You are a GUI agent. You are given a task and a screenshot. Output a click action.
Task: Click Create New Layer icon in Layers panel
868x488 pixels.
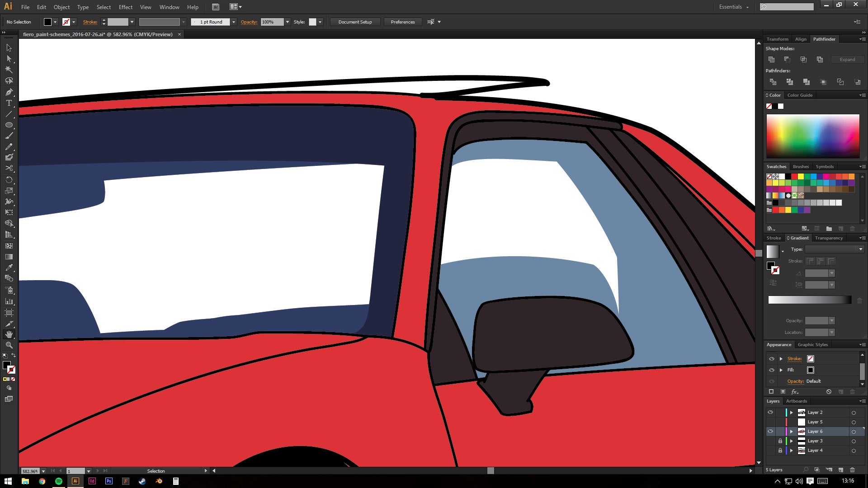840,470
